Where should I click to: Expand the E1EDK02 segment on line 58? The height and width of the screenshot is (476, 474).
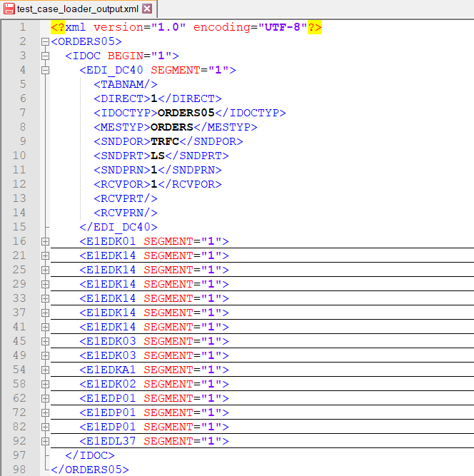tap(46, 384)
